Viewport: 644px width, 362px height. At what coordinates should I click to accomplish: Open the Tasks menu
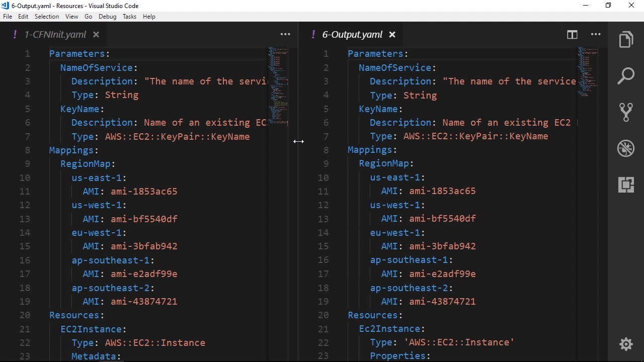pos(129,17)
